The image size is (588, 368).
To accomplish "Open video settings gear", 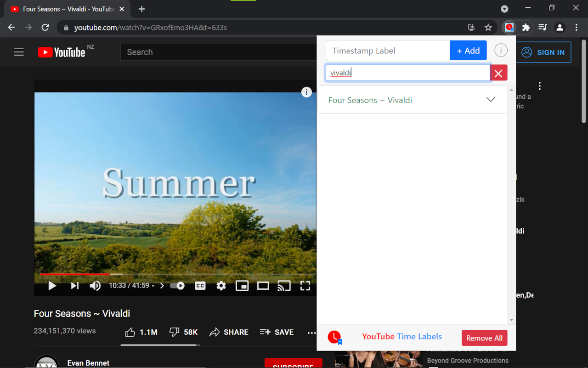I will coord(221,286).
